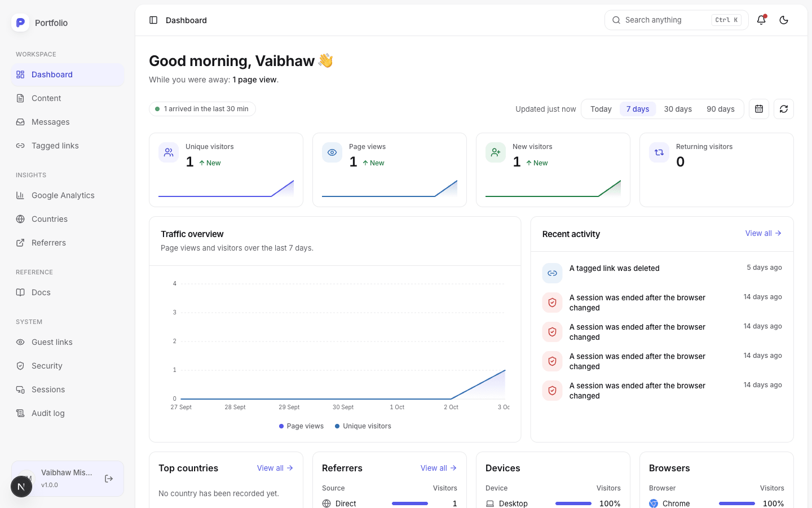
Task: Click the Portfolio logo icon
Action: click(x=20, y=23)
